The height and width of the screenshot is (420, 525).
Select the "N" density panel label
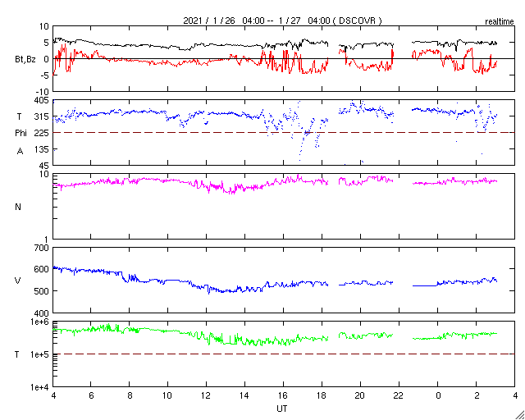tap(18, 207)
